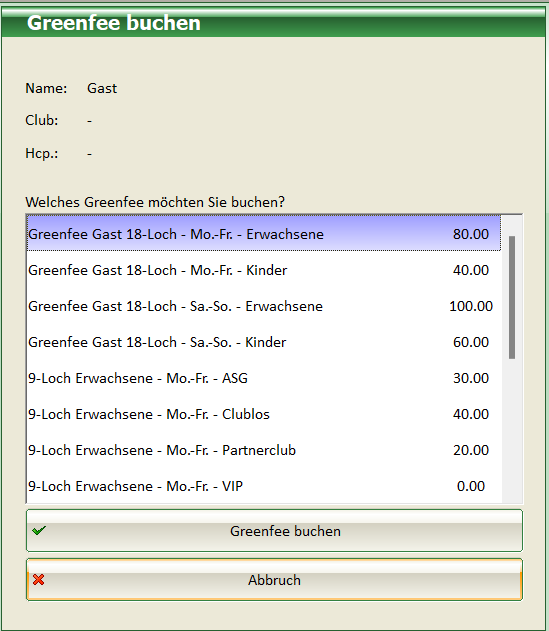Click the 60.00 price for Kinder weekend
Image resolution: width=549 pixels, height=631 pixels.
click(x=471, y=342)
